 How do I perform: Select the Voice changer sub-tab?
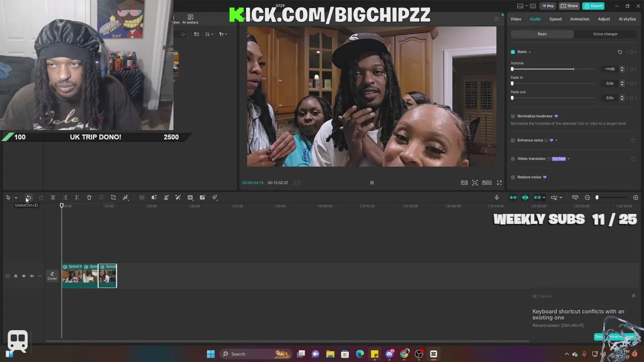pos(605,34)
